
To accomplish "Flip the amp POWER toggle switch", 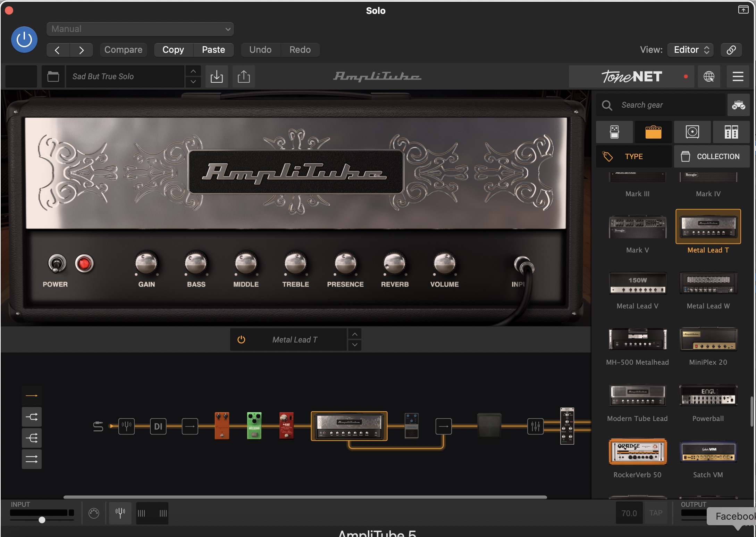I will (x=57, y=264).
